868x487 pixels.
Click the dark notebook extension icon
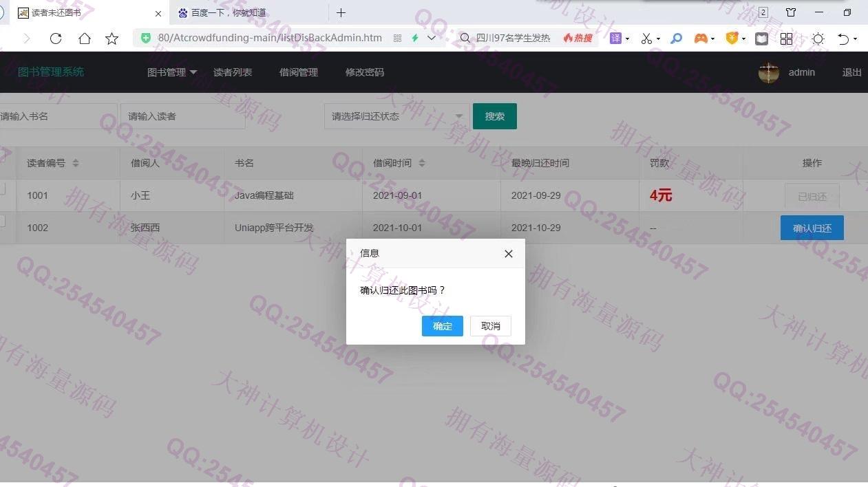pos(761,39)
